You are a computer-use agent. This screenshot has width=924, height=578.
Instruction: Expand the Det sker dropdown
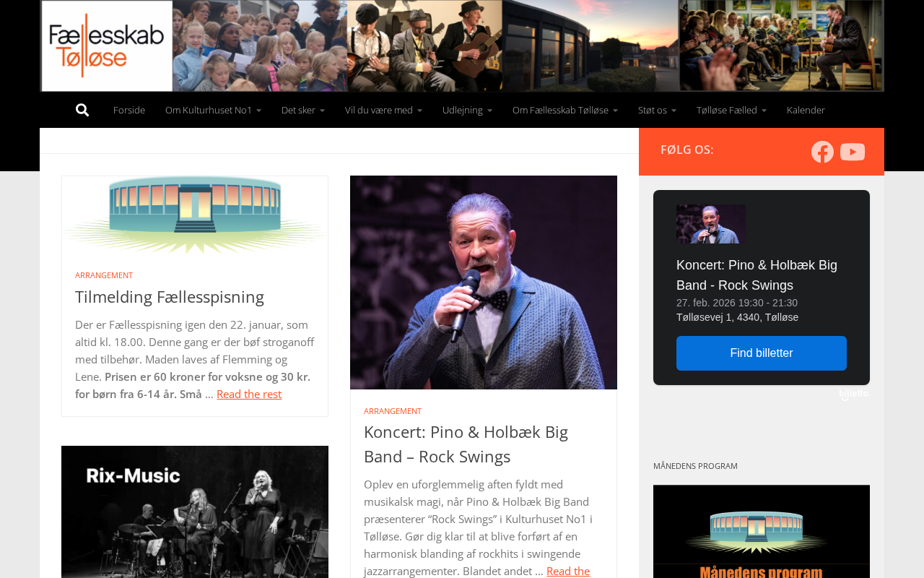(x=303, y=110)
